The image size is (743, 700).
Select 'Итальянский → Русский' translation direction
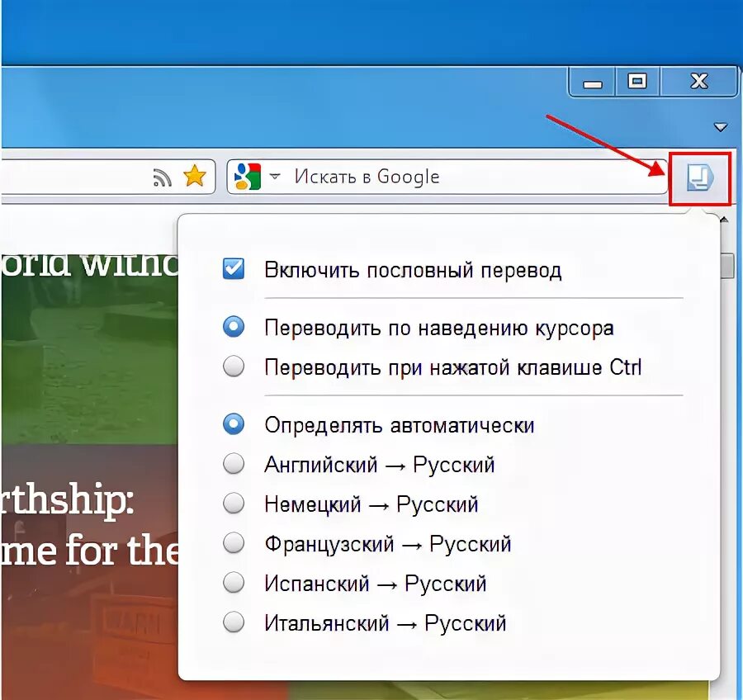(234, 622)
